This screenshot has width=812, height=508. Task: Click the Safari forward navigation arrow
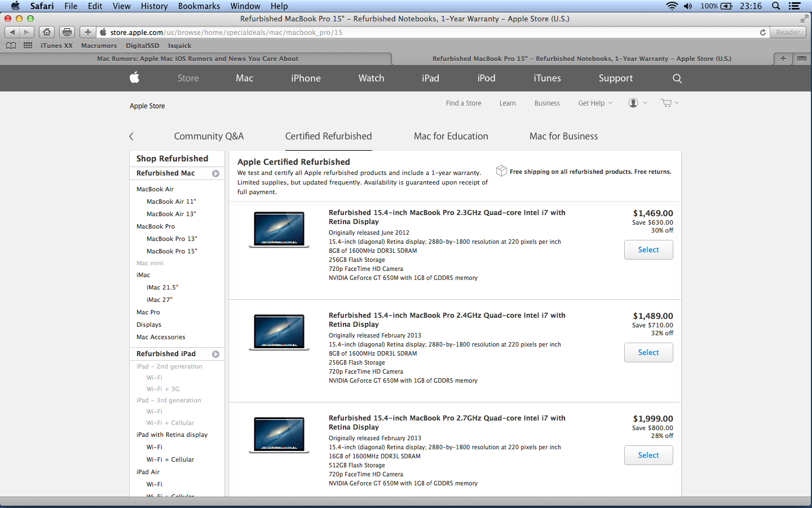[27, 32]
